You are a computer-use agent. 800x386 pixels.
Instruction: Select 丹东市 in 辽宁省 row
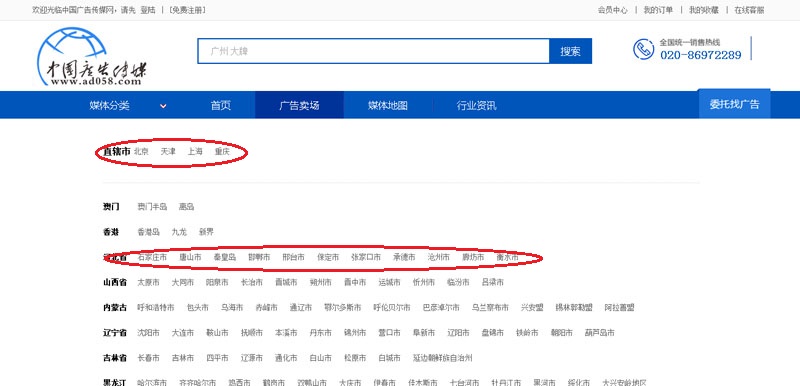click(320, 333)
